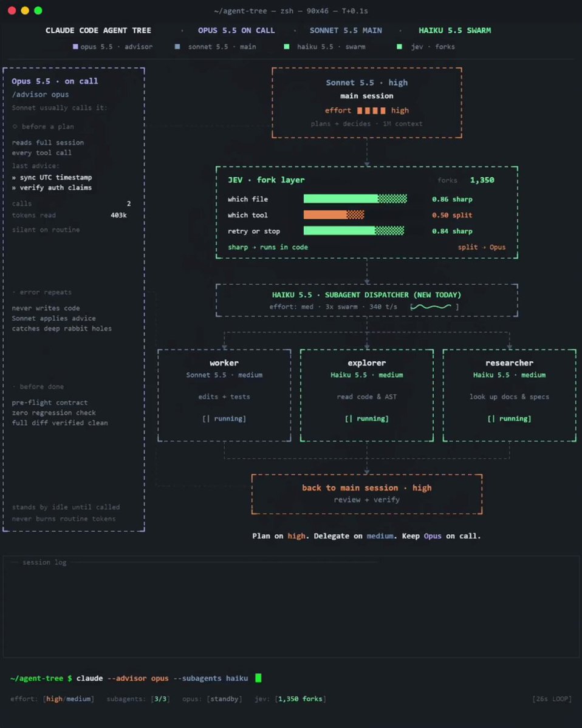Click the 'which file' green progress bar

click(355, 199)
